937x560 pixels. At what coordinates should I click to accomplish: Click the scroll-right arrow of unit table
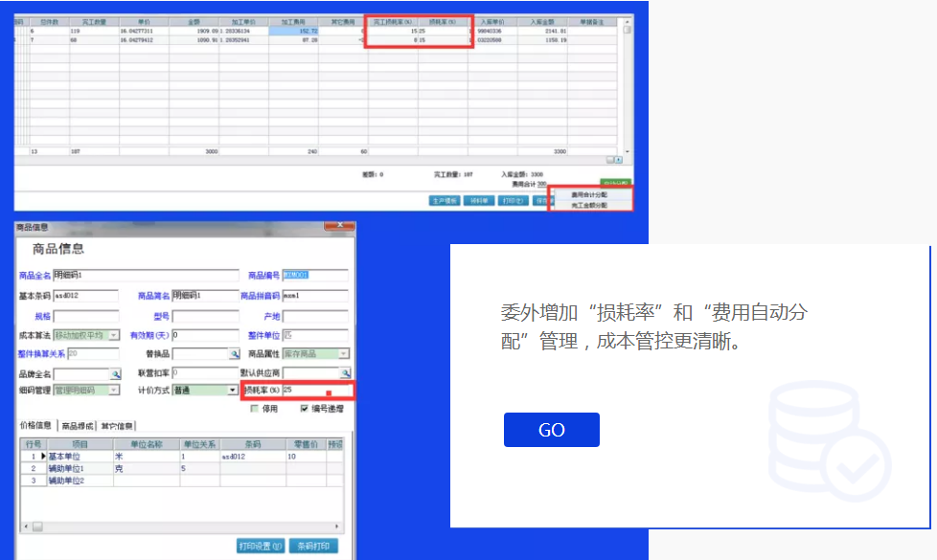(x=337, y=527)
